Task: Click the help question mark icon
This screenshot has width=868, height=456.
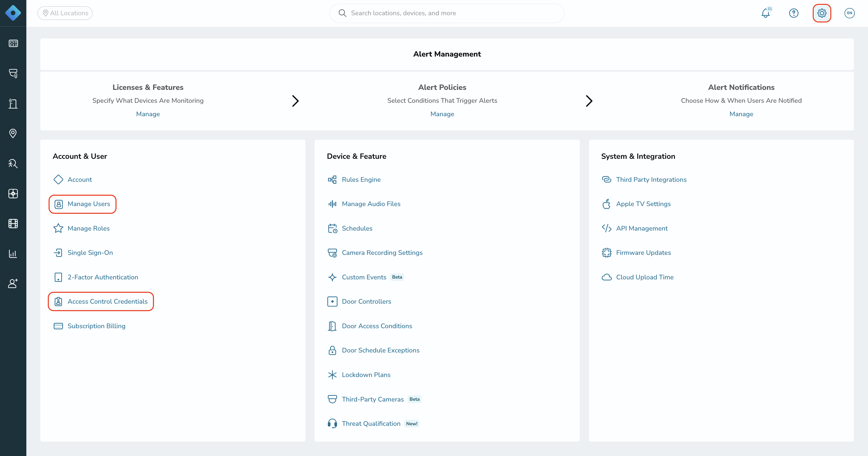Action: tap(794, 13)
